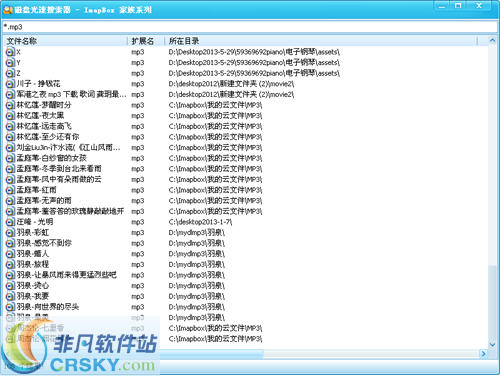
Task: Select the icon of 羽泉-烫心
Action: click(x=10, y=286)
